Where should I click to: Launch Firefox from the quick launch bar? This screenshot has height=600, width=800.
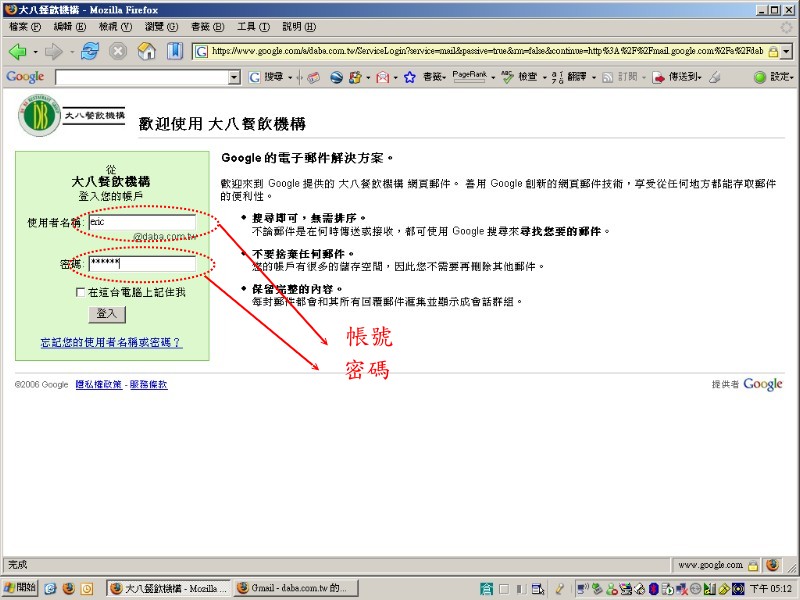[x=68, y=589]
